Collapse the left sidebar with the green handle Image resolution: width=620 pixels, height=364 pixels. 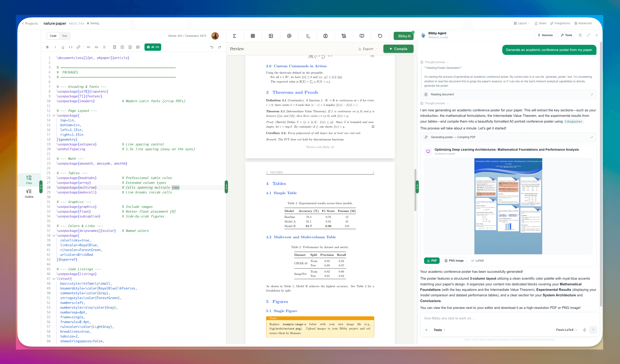pos(41,187)
